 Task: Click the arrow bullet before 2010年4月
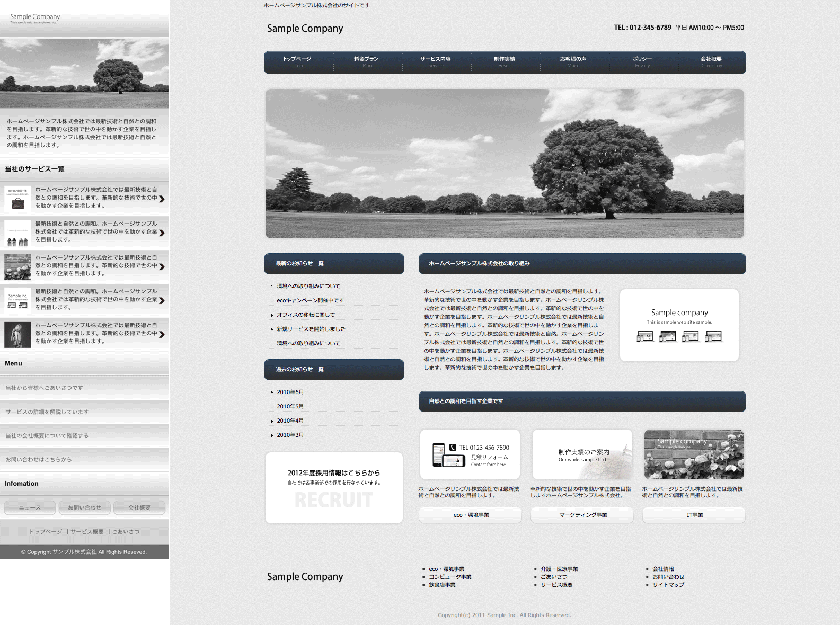272,421
